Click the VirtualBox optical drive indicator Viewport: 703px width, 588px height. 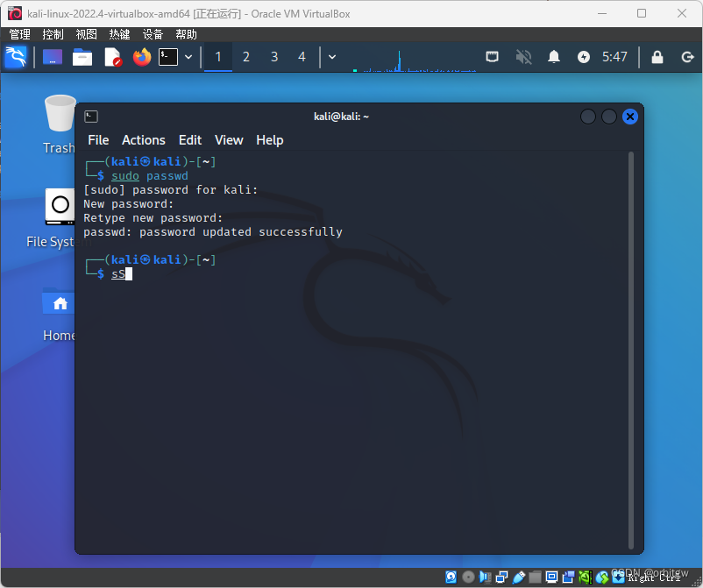click(468, 577)
